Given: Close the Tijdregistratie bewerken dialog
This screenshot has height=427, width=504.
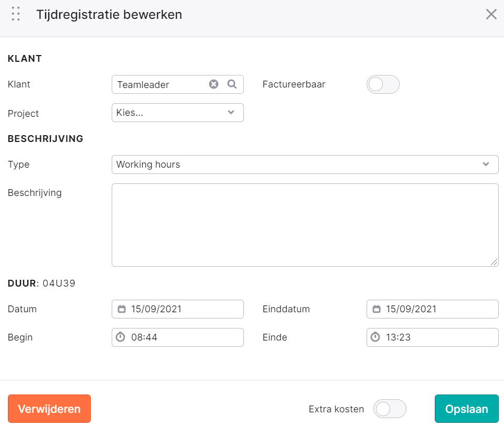Looking at the screenshot, I should [x=491, y=15].
